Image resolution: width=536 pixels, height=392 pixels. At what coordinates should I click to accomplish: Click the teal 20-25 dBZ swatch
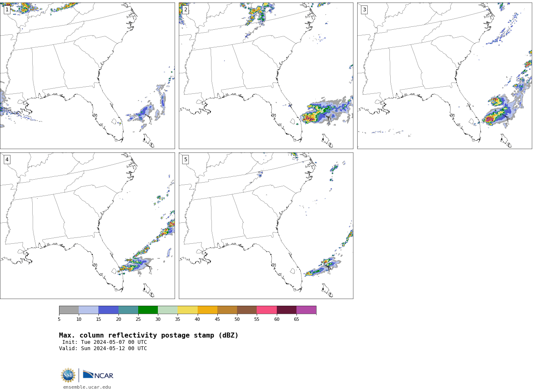pyautogui.click(x=128, y=310)
